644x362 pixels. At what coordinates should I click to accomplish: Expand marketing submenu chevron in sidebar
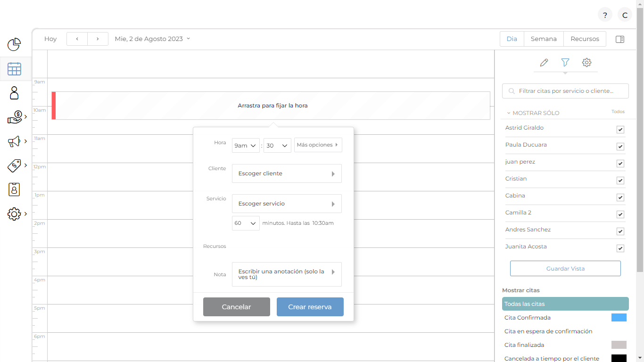tap(25, 141)
